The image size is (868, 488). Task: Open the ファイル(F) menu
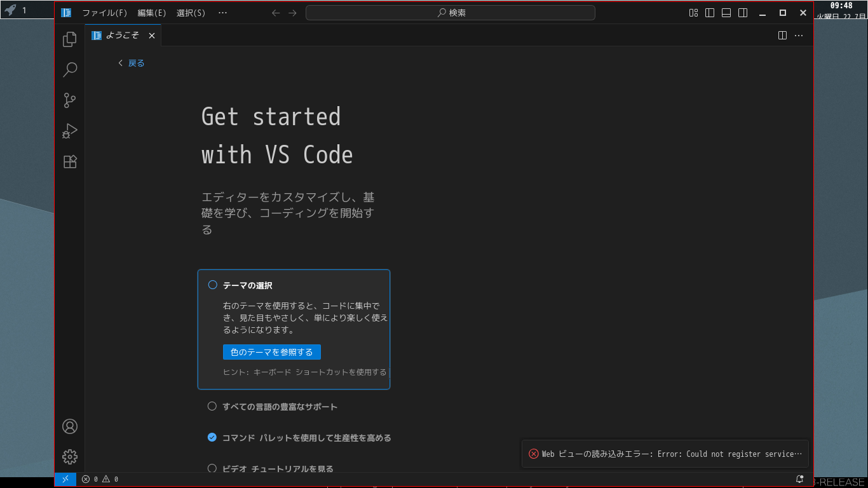pos(105,13)
